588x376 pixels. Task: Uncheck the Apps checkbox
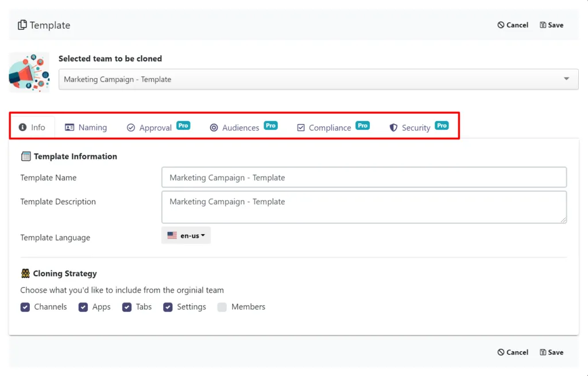(83, 307)
